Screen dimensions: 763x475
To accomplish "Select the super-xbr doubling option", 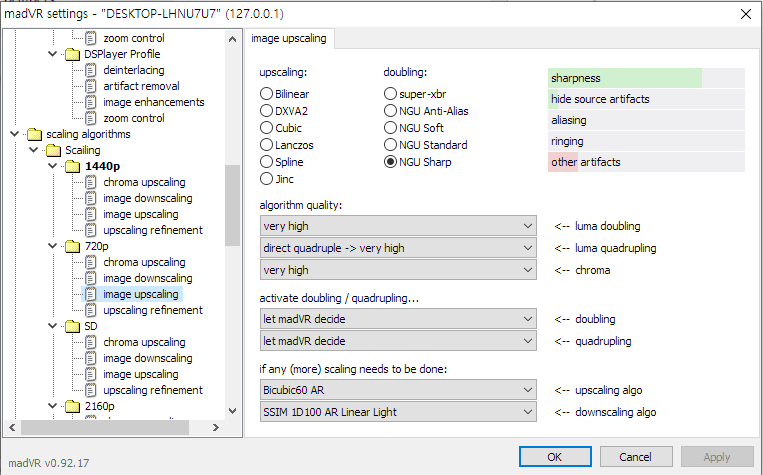I will (x=390, y=94).
